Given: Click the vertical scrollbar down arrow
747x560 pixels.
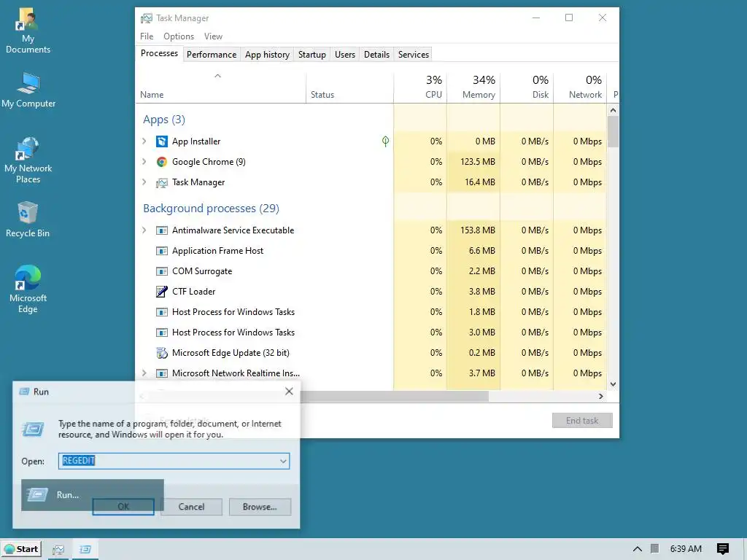Looking at the screenshot, I should click(x=613, y=384).
